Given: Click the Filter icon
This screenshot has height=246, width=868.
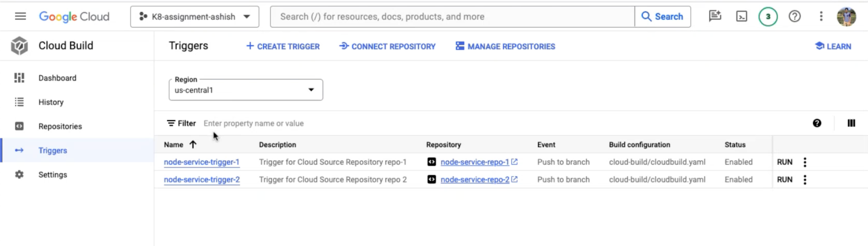Looking at the screenshot, I should tap(171, 123).
